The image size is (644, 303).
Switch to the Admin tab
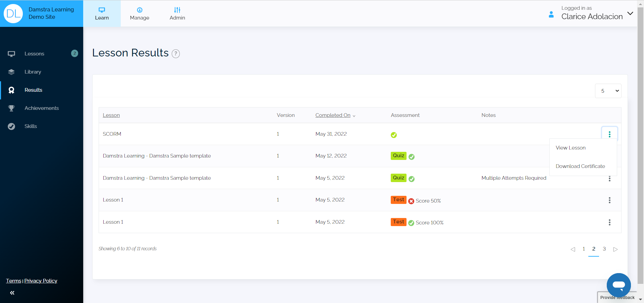pos(177,13)
